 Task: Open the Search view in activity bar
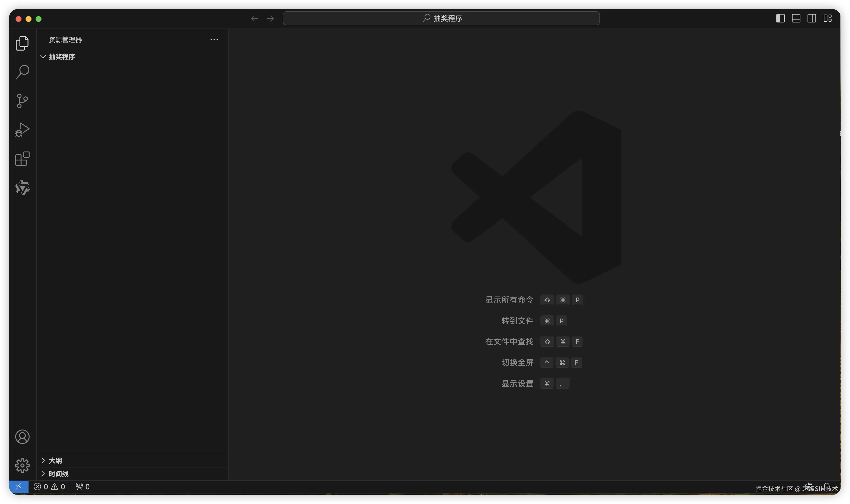[x=23, y=72]
